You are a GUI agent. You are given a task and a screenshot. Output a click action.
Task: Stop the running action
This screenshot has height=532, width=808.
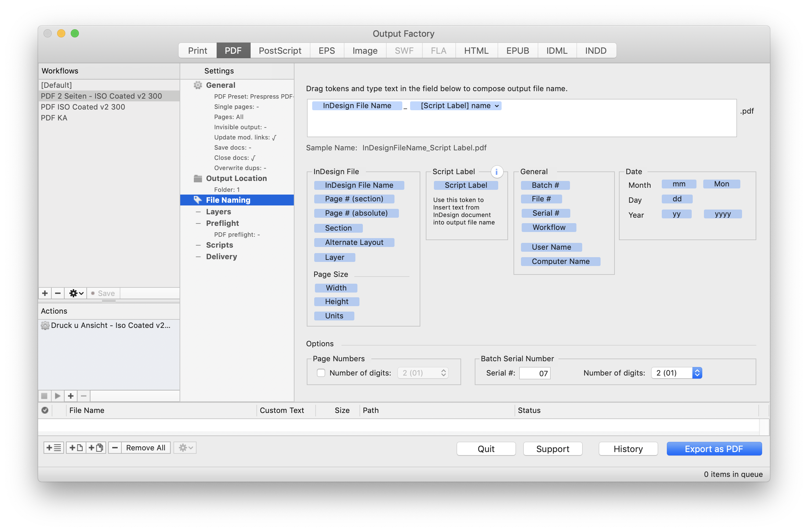[x=44, y=396]
